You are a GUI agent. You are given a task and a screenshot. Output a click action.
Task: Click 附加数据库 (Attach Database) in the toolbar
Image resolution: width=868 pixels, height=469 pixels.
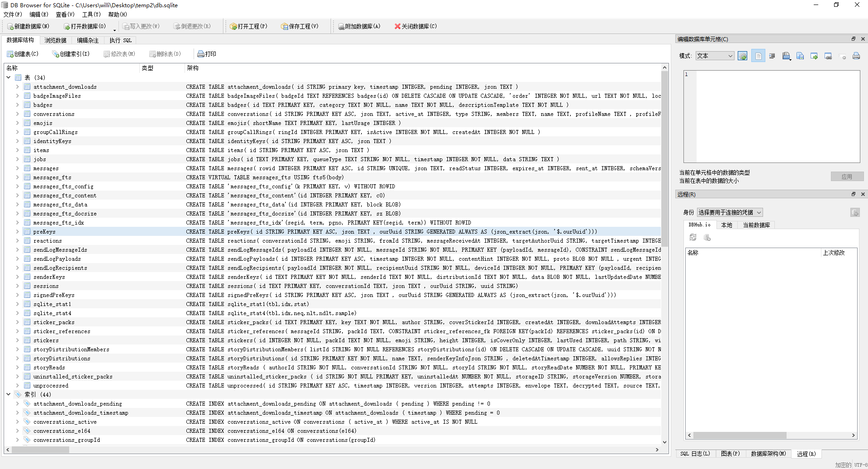click(359, 26)
